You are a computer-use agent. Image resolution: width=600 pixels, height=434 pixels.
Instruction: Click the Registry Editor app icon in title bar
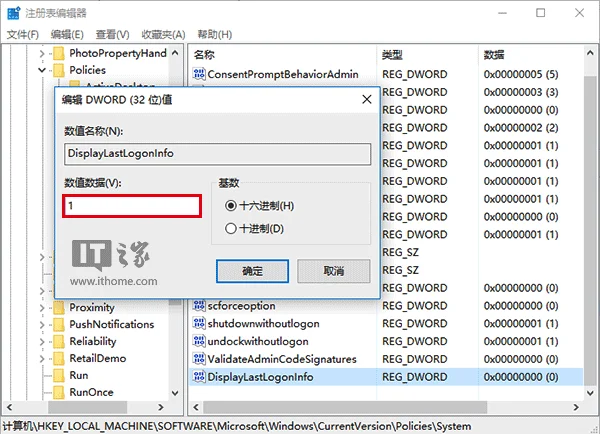tap(13, 13)
